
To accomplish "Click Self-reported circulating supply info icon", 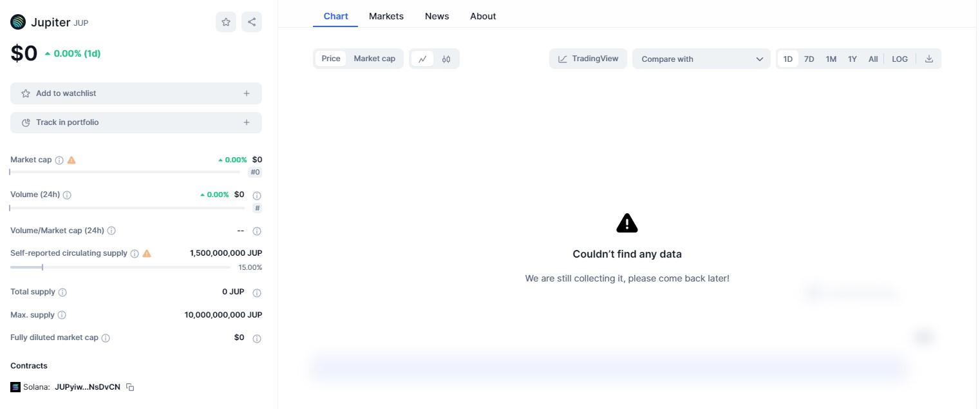I will (135, 254).
